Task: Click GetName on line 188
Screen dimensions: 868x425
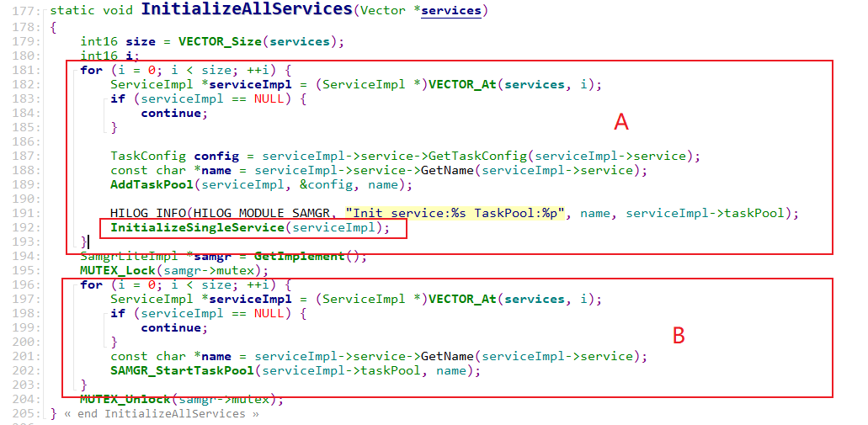Action: (x=447, y=171)
